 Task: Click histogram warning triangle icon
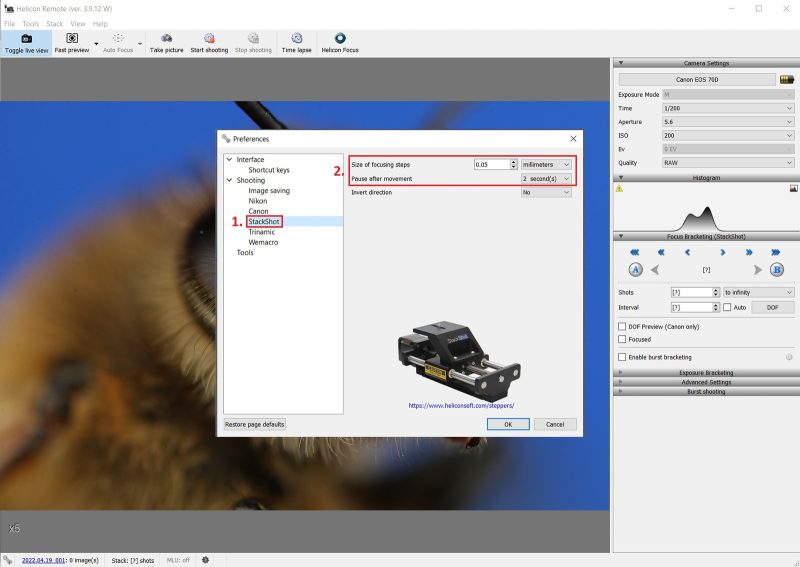(619, 188)
